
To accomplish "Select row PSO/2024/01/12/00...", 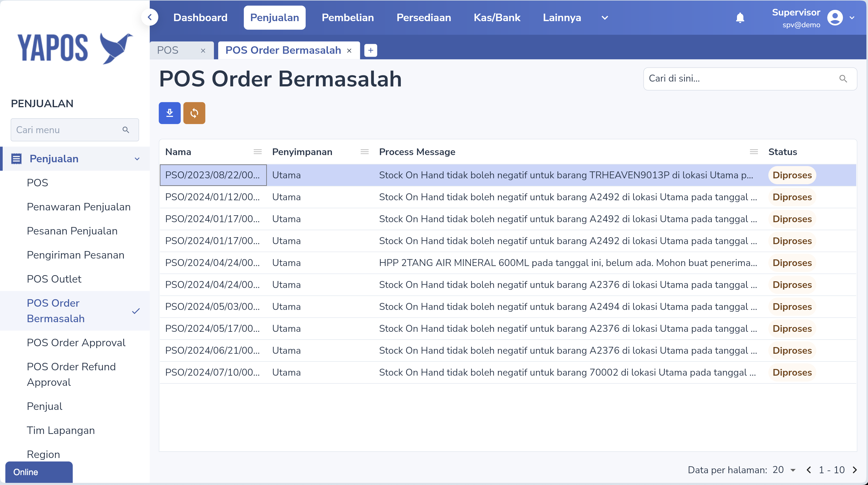I will coord(508,197).
